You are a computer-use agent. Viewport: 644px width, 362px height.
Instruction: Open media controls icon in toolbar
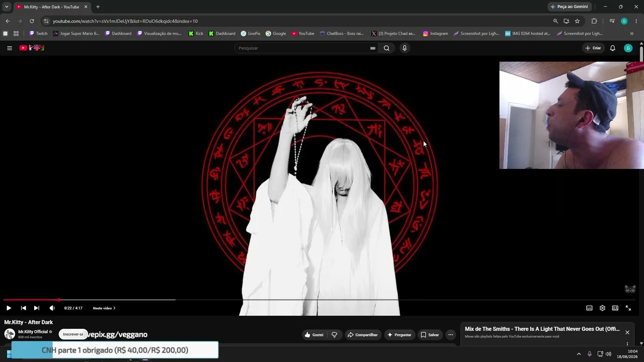[612, 21]
